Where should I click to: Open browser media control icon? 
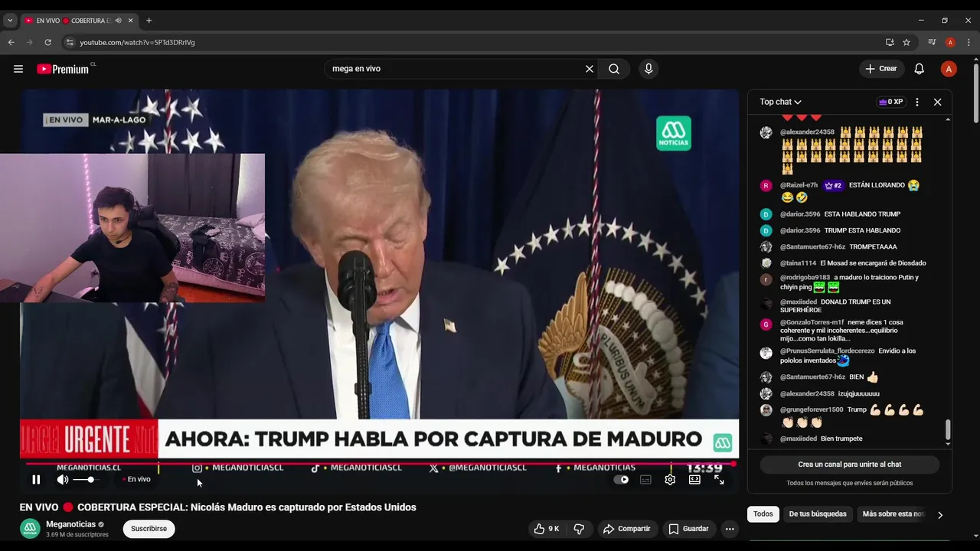932,42
